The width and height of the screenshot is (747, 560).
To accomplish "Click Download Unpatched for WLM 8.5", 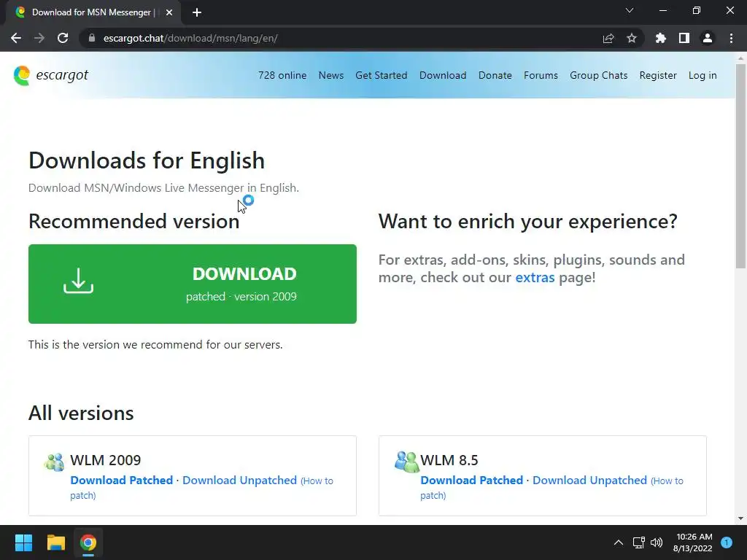I will pos(589,480).
